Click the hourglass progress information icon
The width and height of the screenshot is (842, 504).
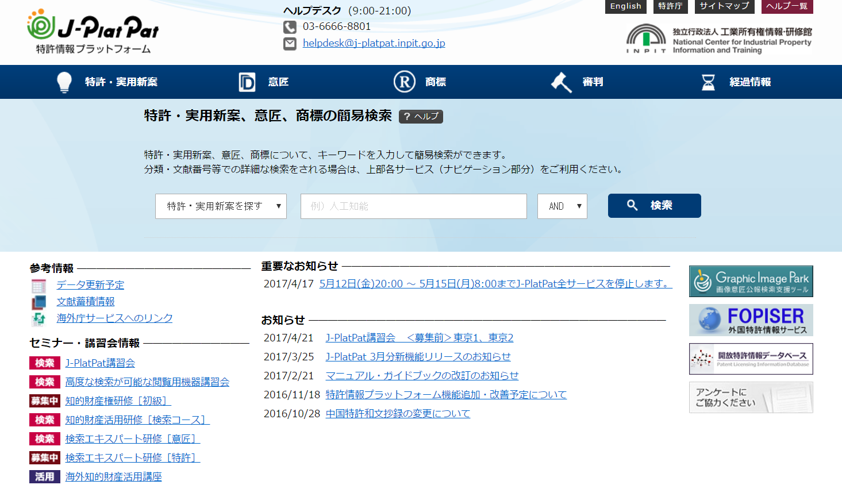point(708,82)
